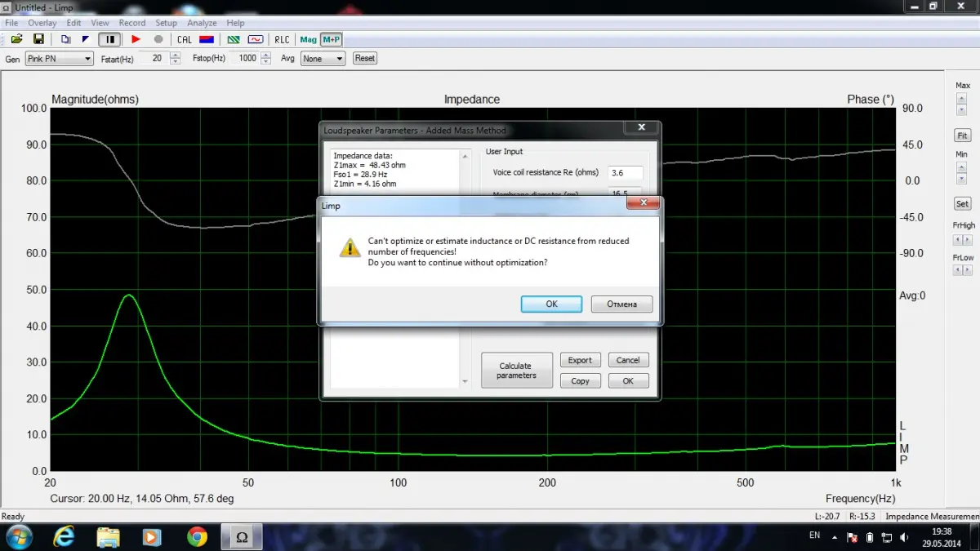Click the red-blue level meter icon
Viewport: 980px width, 551px height.
click(207, 39)
